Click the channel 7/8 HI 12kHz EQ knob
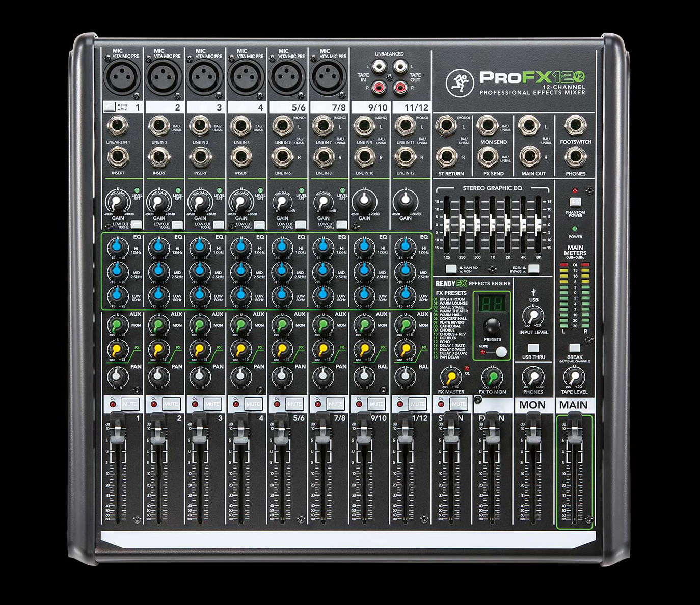This screenshot has height=605, width=700. coord(323,248)
